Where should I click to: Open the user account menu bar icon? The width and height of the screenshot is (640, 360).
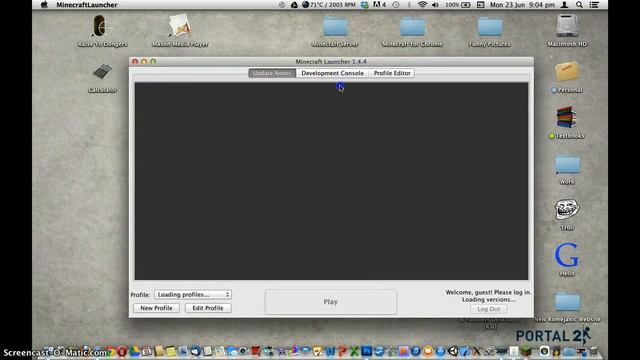(x=564, y=5)
